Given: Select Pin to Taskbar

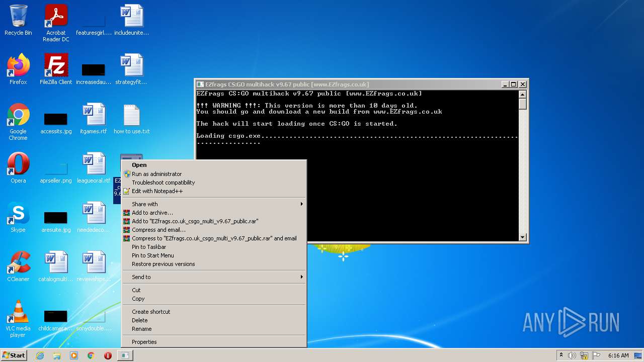Looking at the screenshot, I should (x=214, y=247).
